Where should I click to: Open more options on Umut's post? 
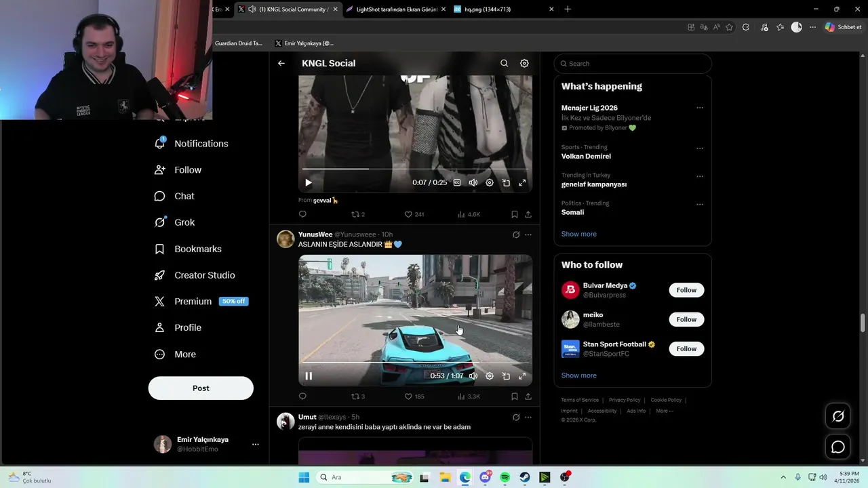(x=528, y=417)
